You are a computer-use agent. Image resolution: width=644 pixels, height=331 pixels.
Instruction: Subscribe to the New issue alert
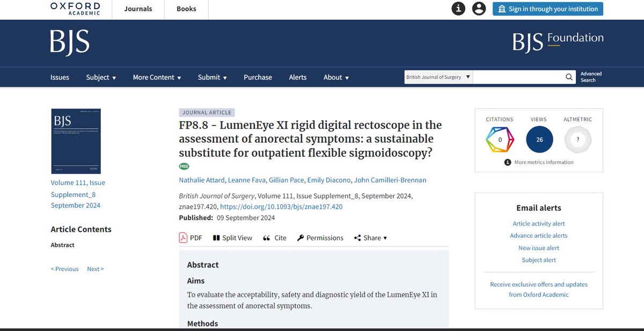[539, 247]
